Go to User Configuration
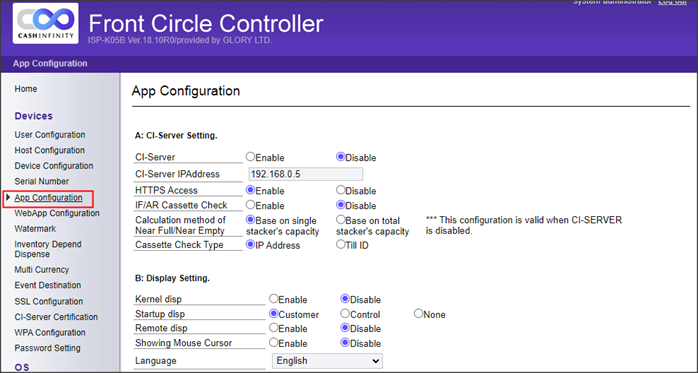 [x=50, y=135]
